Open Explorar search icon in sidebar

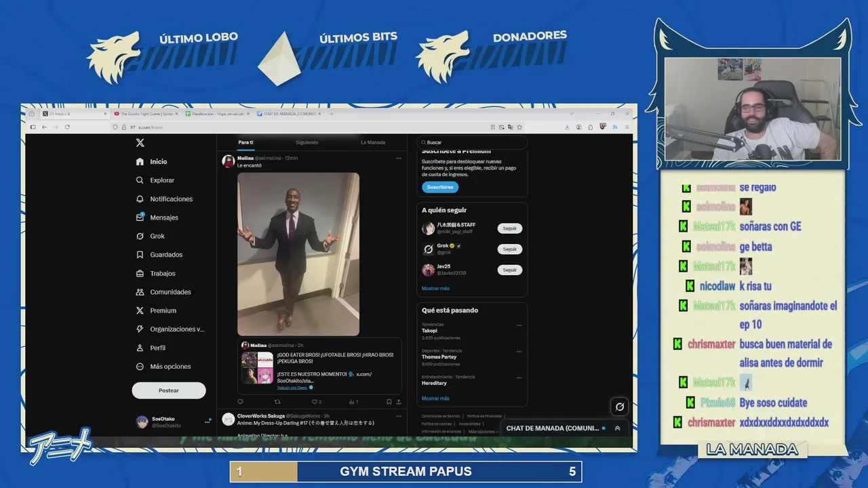pyautogui.click(x=140, y=180)
